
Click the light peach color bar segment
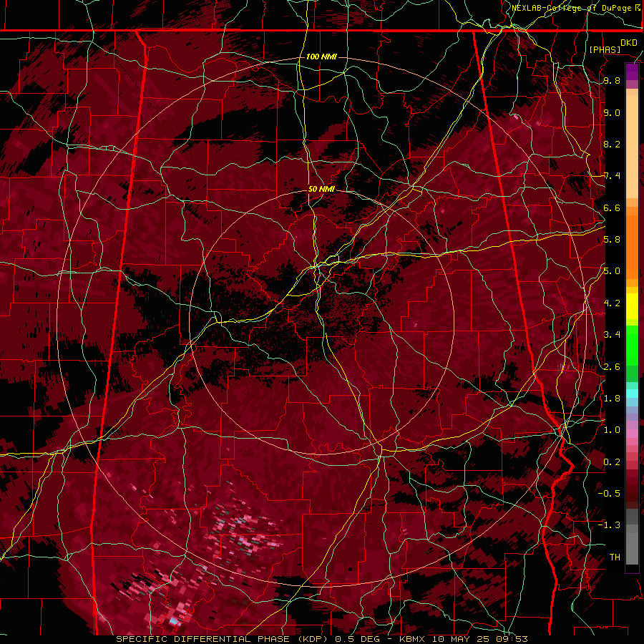pyautogui.click(x=632, y=147)
